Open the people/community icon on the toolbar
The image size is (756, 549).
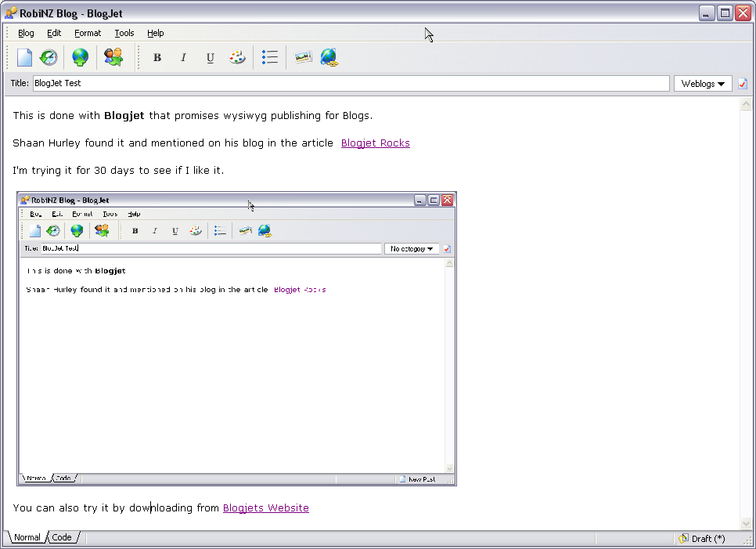coord(113,57)
